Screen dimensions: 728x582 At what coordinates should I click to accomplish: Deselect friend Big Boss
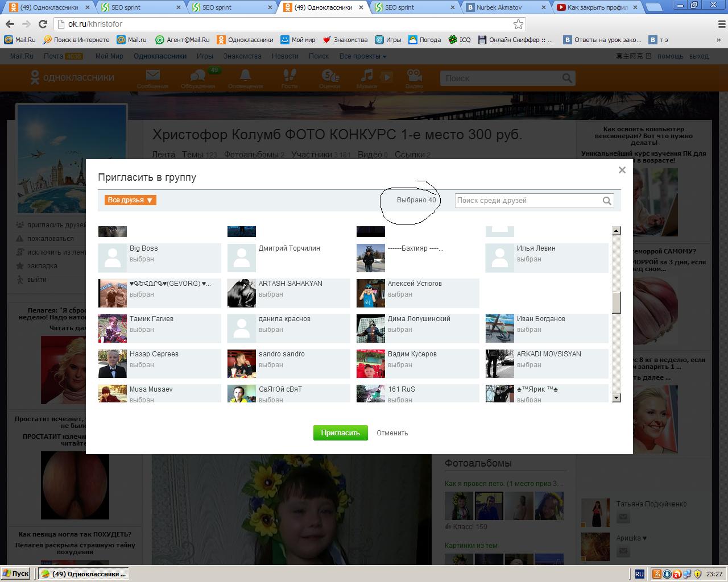coord(159,257)
